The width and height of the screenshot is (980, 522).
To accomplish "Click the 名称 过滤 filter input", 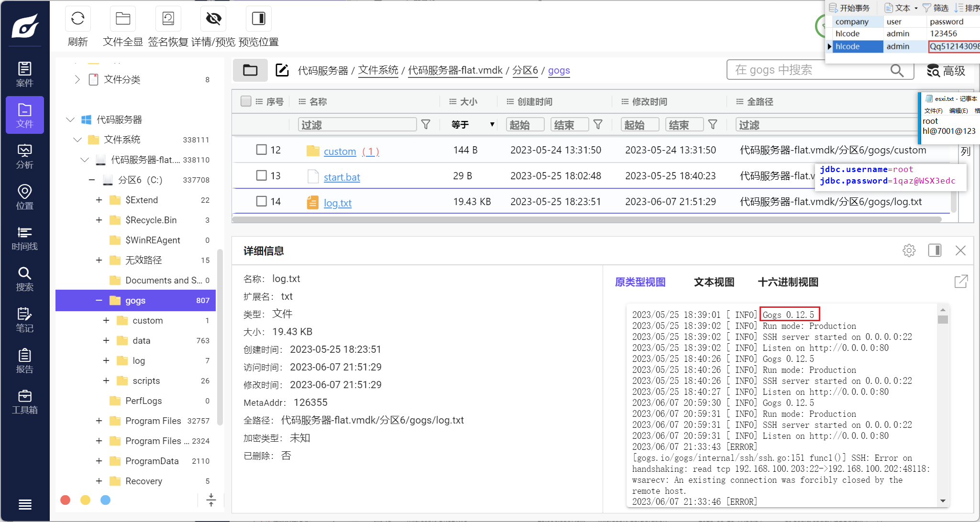I will tap(357, 125).
